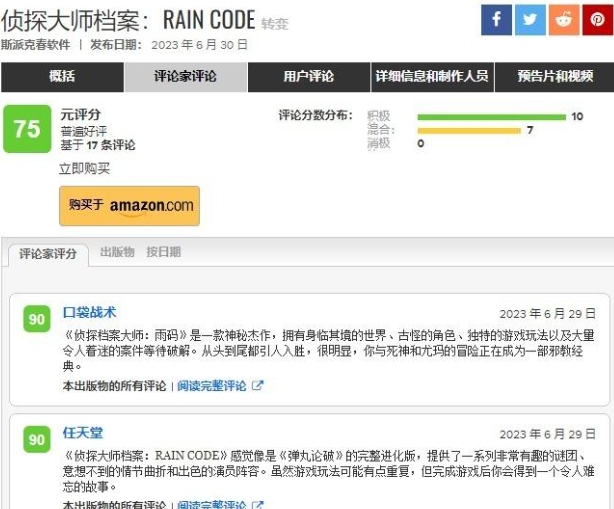Select the 评论家评论 tab
The width and height of the screenshot is (614, 509).
[186, 77]
